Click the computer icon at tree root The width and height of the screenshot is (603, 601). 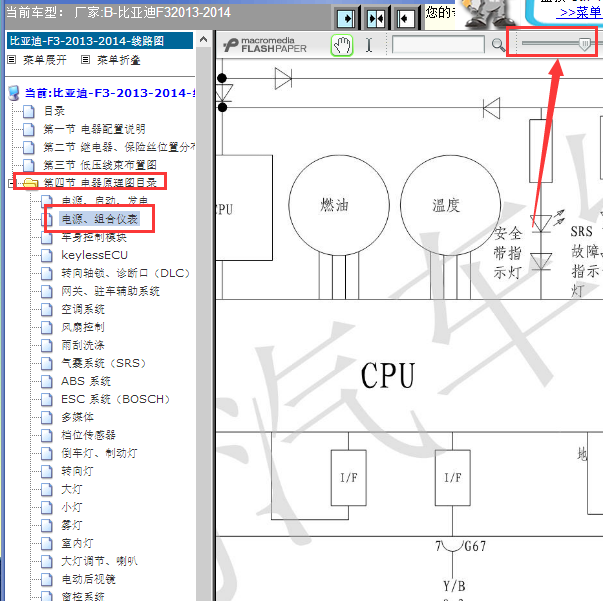coord(14,93)
